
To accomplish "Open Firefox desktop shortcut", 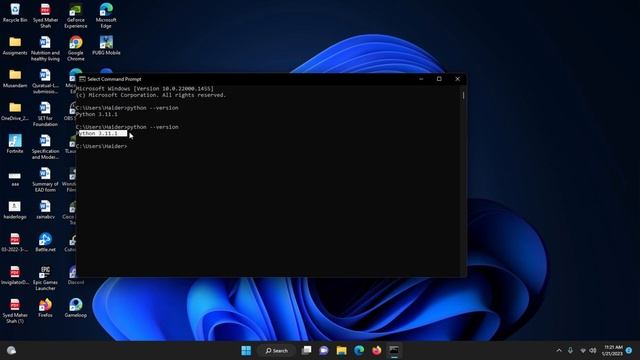I will pos(45,308).
